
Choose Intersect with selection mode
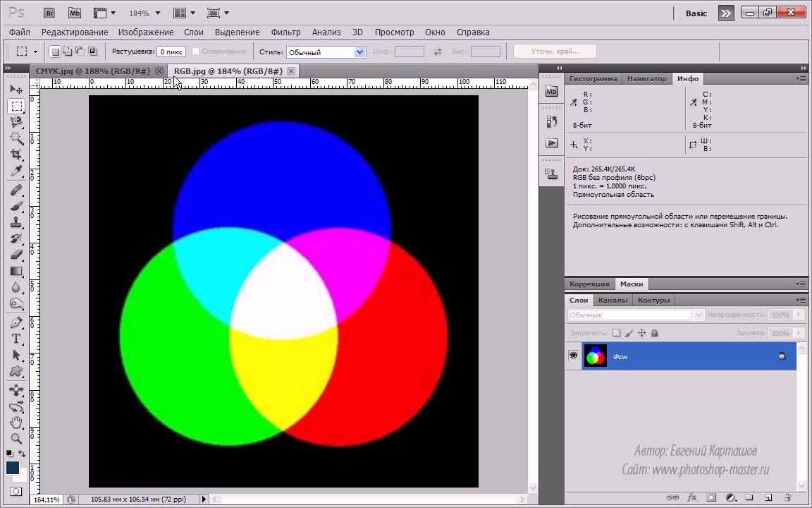pos(93,52)
